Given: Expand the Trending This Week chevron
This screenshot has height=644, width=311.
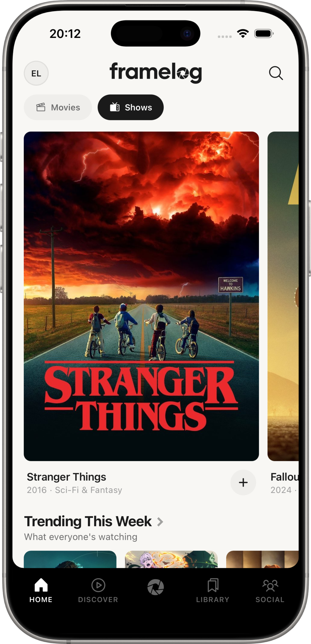Looking at the screenshot, I should [160, 522].
